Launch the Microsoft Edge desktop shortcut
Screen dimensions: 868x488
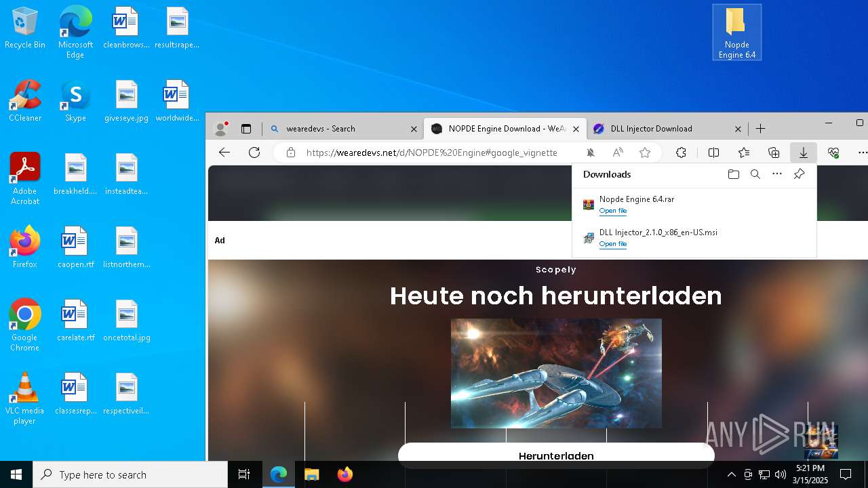75,33
